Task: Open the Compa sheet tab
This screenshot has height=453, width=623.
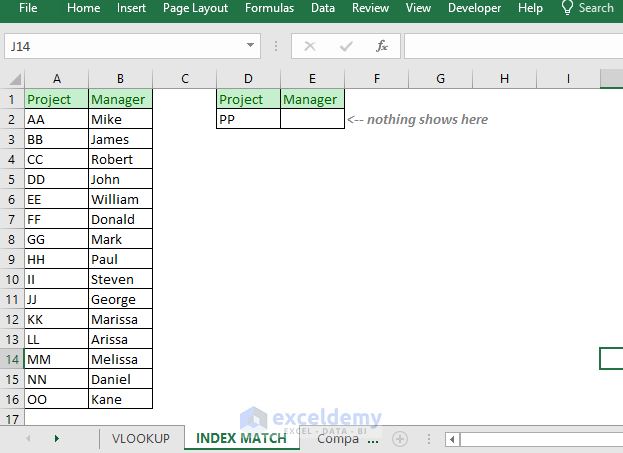Action: 338,439
